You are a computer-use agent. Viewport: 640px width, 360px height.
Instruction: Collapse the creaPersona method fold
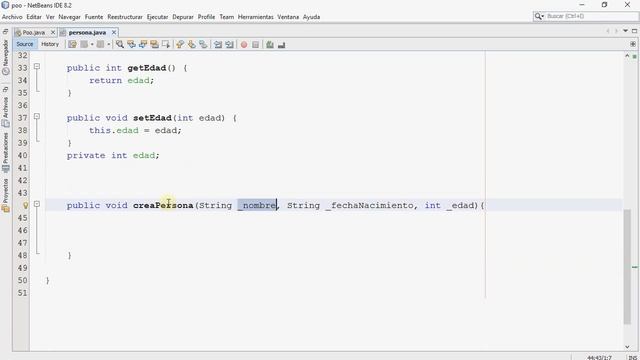tap(37, 204)
